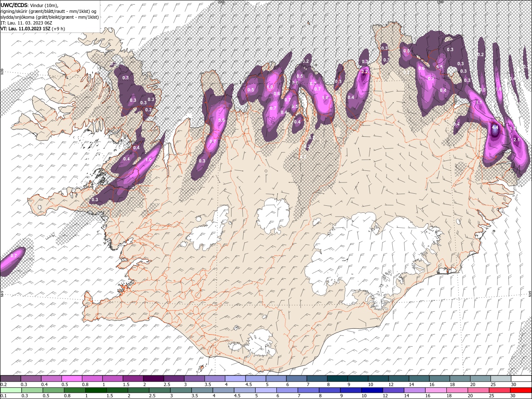This screenshot has width=532, height=399.
Task: Pick the light pink 16 rain legend swatch
Action: pyautogui.click(x=436, y=390)
